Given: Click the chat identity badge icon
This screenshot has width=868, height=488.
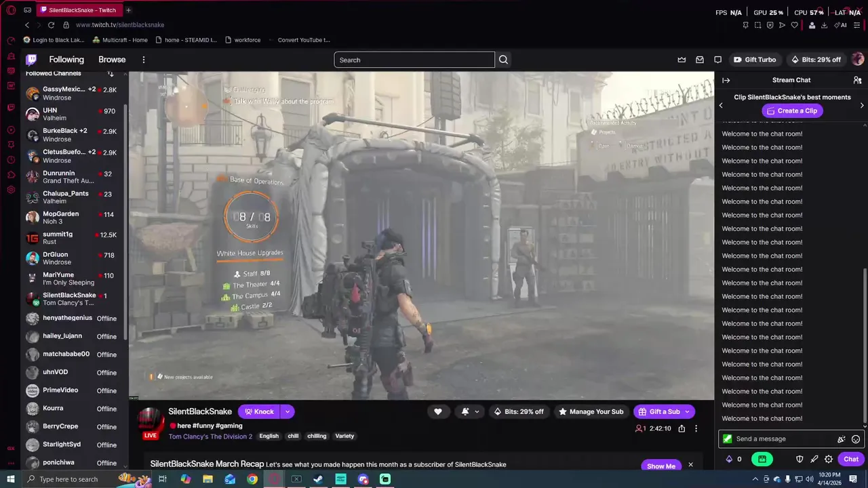Looking at the screenshot, I should click(728, 439).
